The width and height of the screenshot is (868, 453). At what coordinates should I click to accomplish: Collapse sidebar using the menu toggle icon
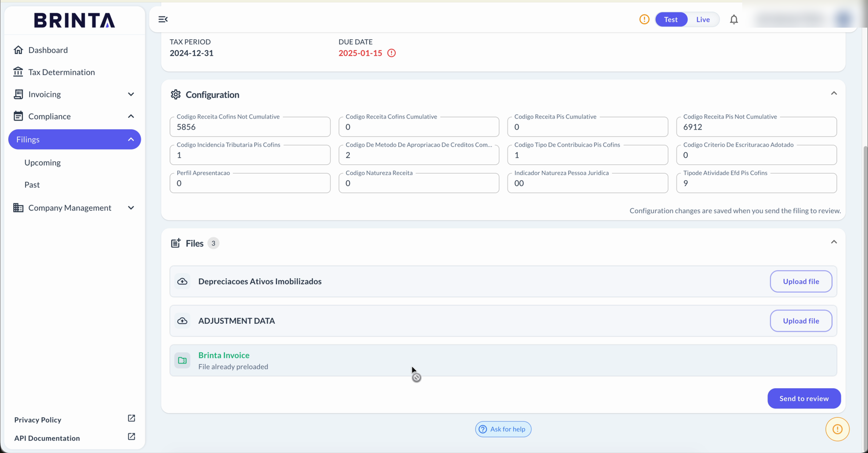[x=163, y=19]
